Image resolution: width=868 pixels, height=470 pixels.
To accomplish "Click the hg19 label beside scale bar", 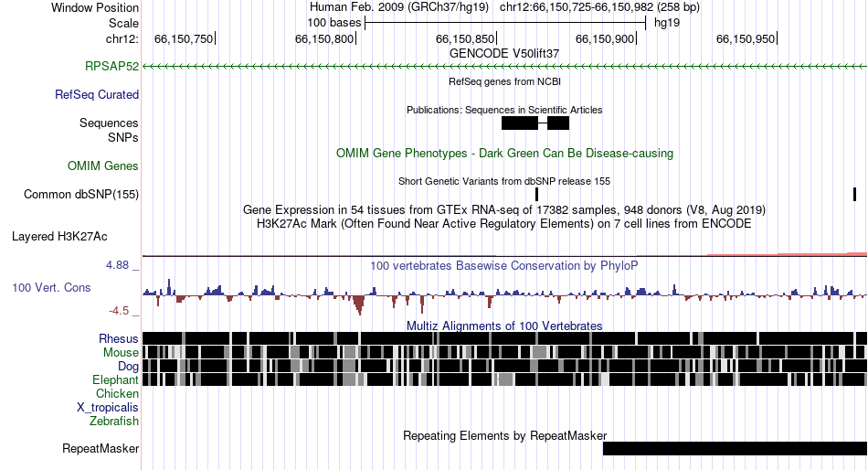I will 667,23.
